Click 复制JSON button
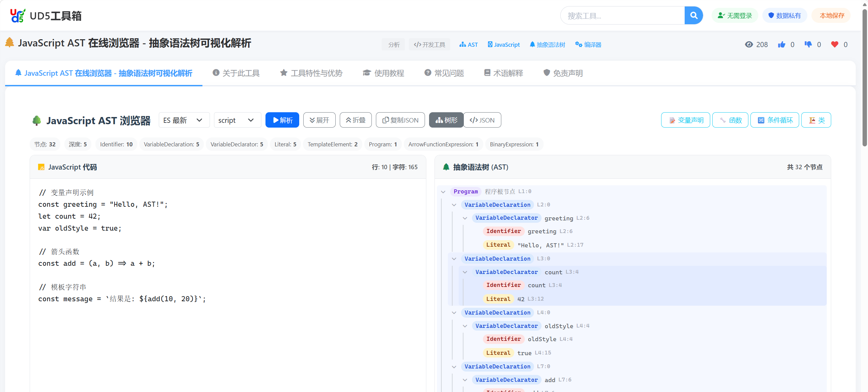The height and width of the screenshot is (392, 868). point(400,120)
